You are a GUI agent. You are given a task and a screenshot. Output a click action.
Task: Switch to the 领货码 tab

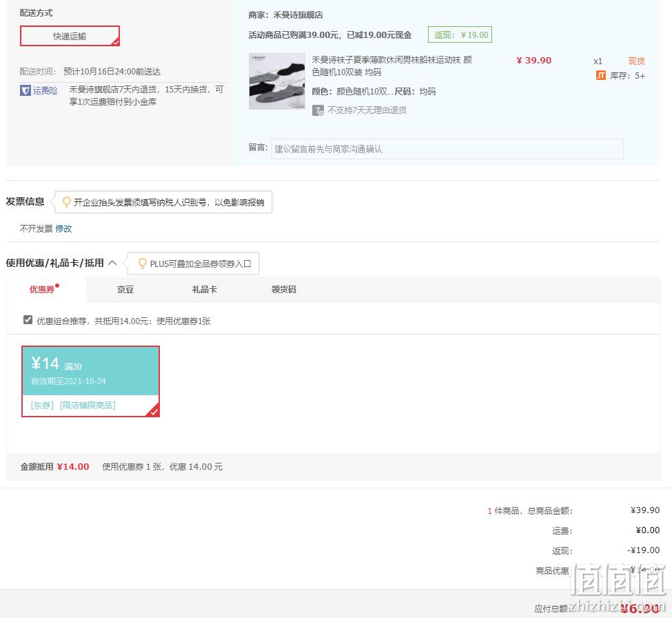click(284, 290)
